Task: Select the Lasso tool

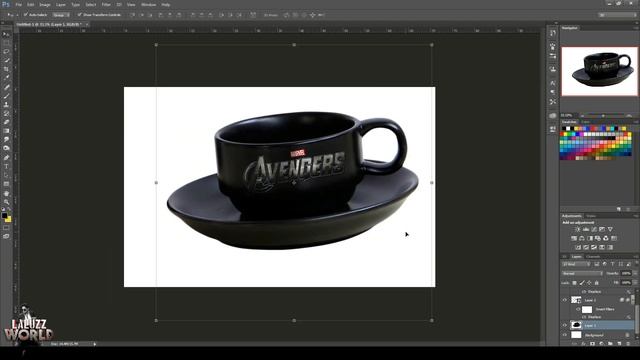Action: click(x=6, y=51)
